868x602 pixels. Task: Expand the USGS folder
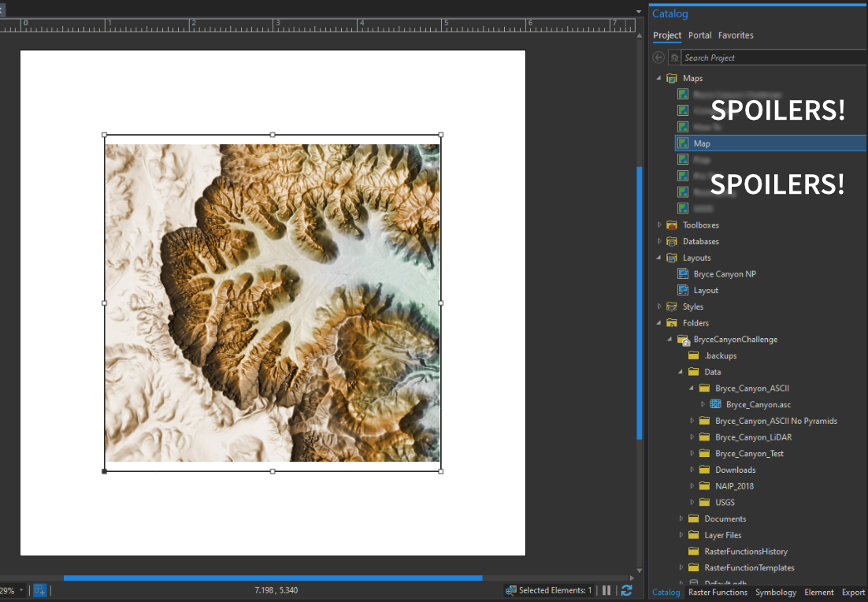pos(692,502)
